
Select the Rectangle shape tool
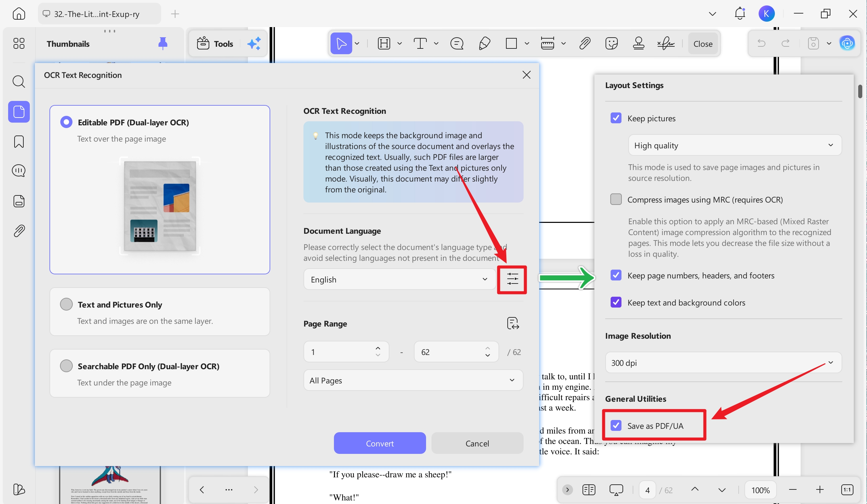click(511, 44)
